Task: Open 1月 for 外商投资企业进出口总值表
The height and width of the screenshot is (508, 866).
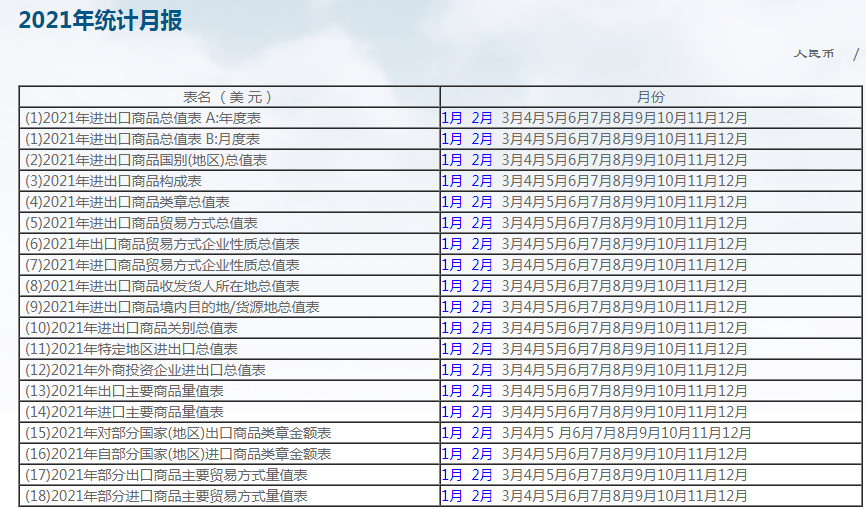Action: [452, 370]
